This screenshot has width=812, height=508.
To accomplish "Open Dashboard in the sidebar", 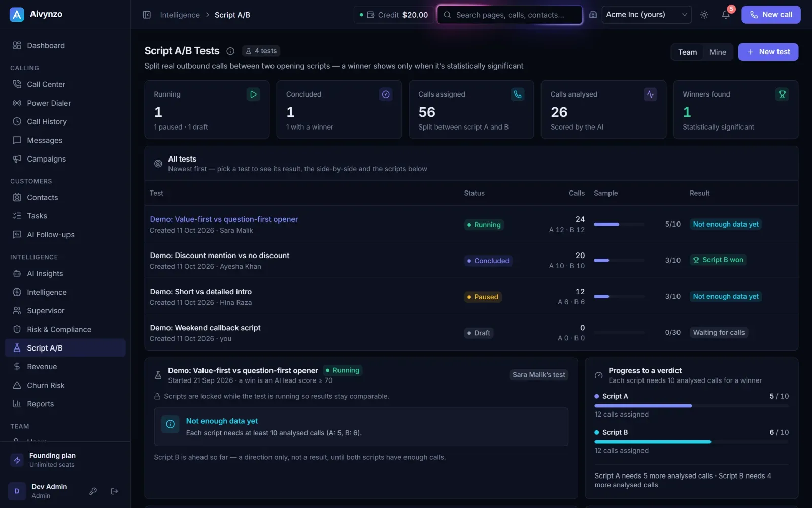I will point(65,45).
